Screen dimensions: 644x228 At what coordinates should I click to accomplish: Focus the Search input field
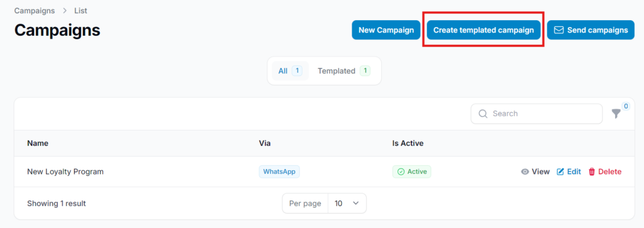pos(536,114)
